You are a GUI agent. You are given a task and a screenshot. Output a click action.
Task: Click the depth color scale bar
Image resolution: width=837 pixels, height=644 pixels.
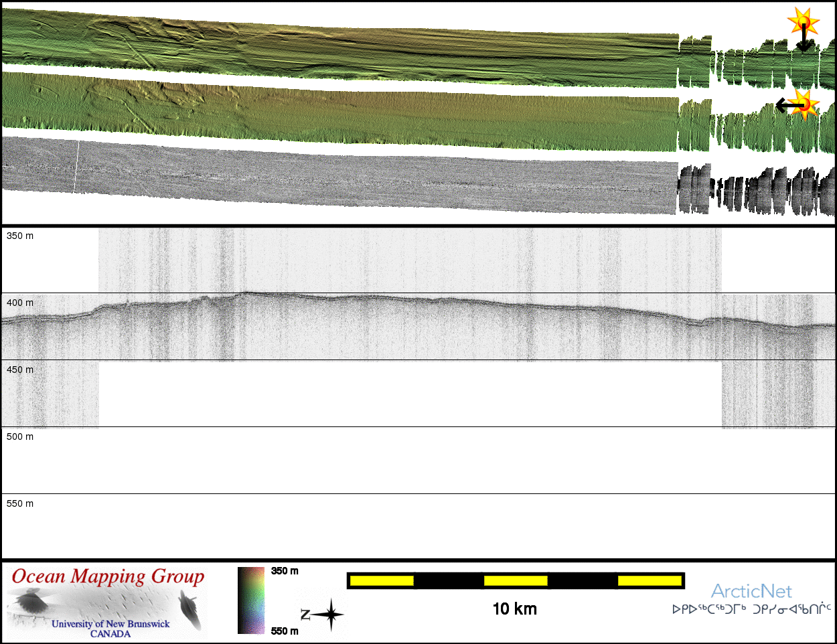[251, 600]
